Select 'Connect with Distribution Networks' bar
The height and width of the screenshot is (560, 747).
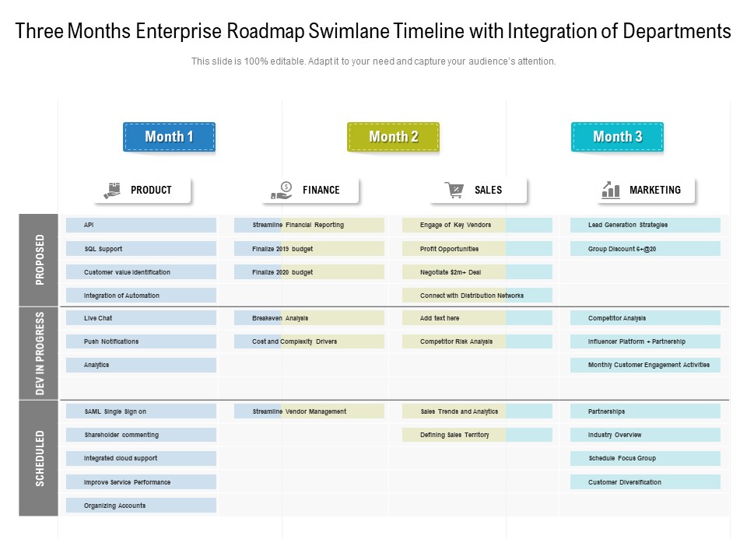click(x=477, y=296)
